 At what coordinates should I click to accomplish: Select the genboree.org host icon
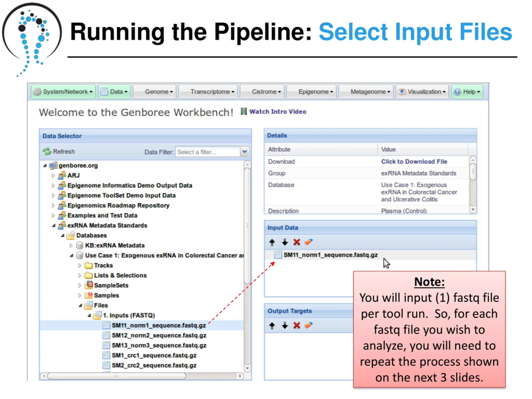pos(53,165)
